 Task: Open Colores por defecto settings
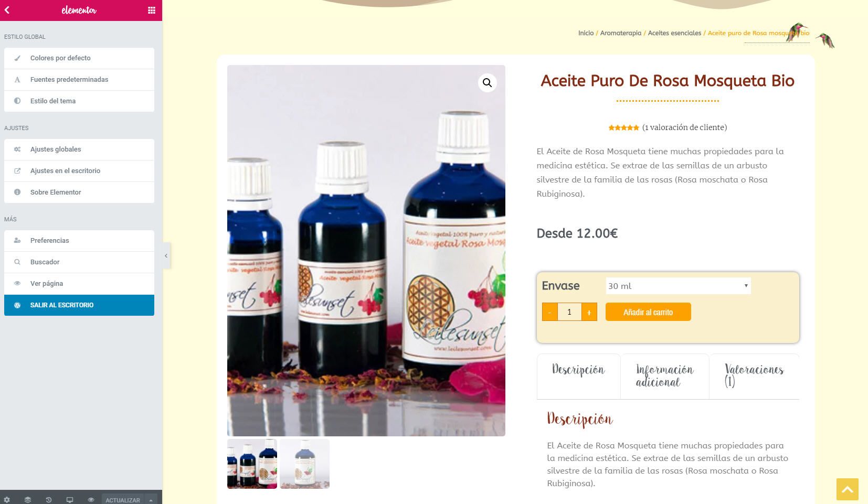[79, 58]
